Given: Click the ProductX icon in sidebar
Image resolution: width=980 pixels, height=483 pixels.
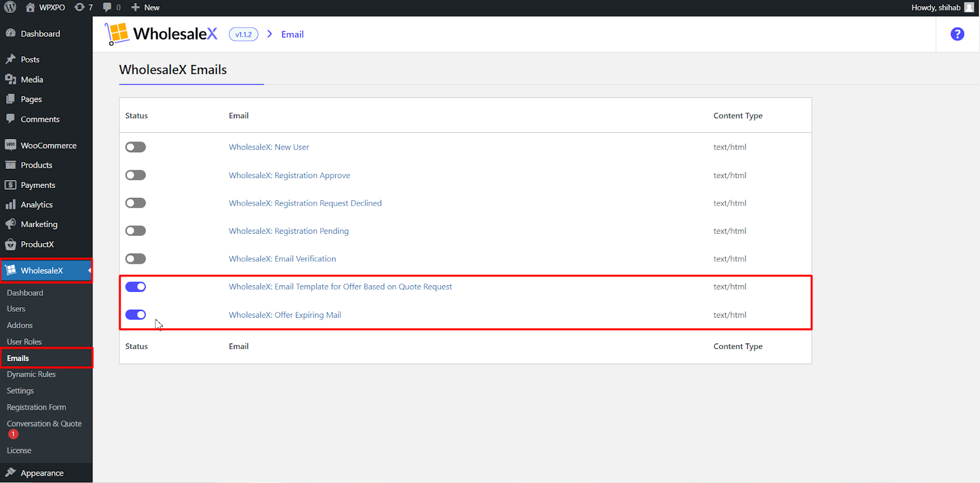Looking at the screenshot, I should pyautogui.click(x=10, y=244).
